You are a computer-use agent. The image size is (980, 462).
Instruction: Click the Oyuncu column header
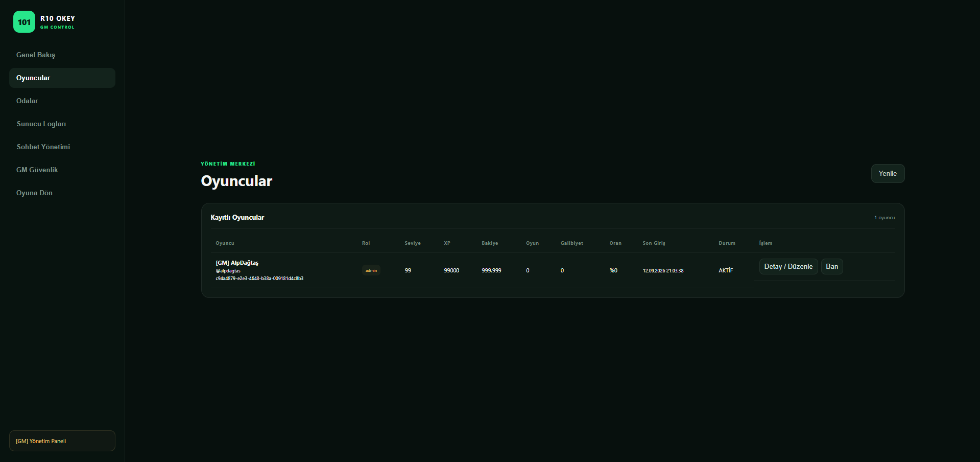[225, 243]
